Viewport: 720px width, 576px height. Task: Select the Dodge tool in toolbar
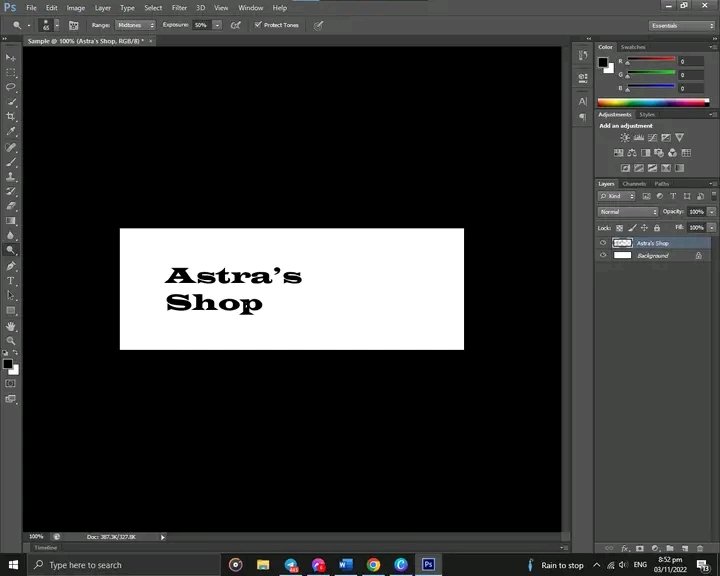[x=10, y=250]
